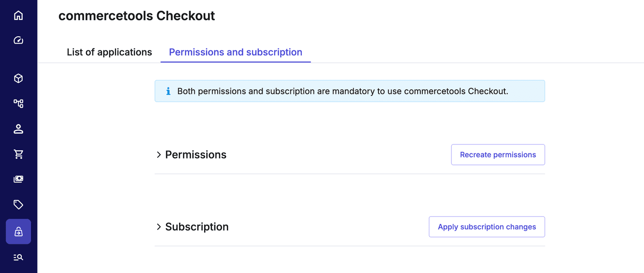This screenshot has height=273, width=644.
Task: Open the Home icon in the sidebar
Action: tap(18, 15)
